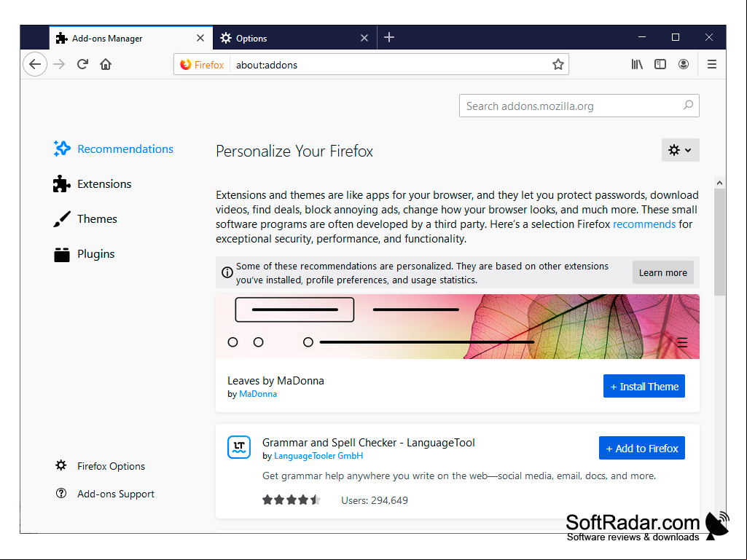Follow the 'recommends' hyperlink
Image resolution: width=747 pixels, height=560 pixels.
tap(644, 224)
